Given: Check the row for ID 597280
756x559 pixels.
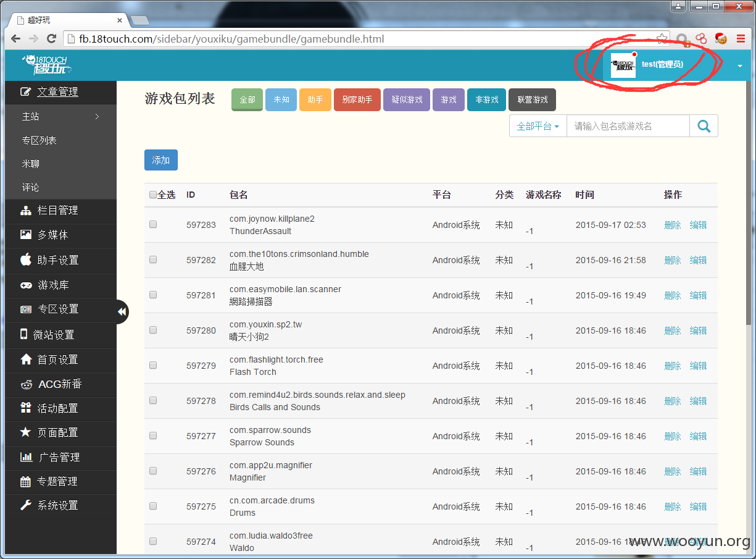Looking at the screenshot, I should [153, 330].
